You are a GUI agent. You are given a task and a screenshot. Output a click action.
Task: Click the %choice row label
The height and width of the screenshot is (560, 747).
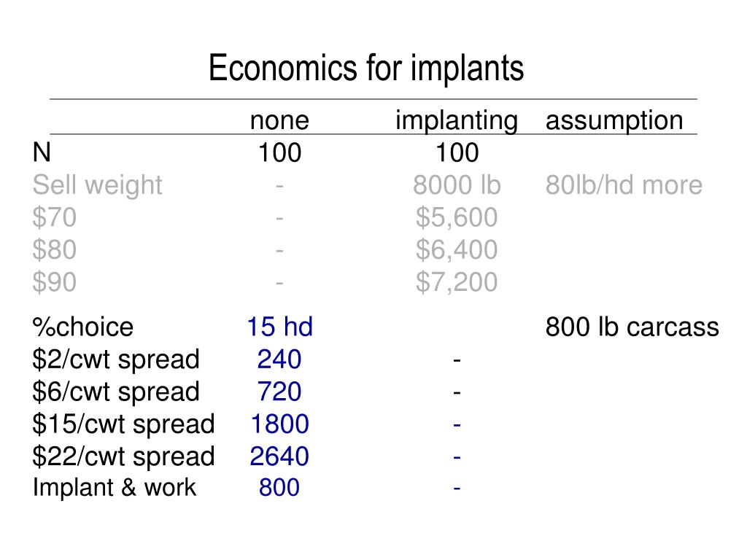pos(83,327)
